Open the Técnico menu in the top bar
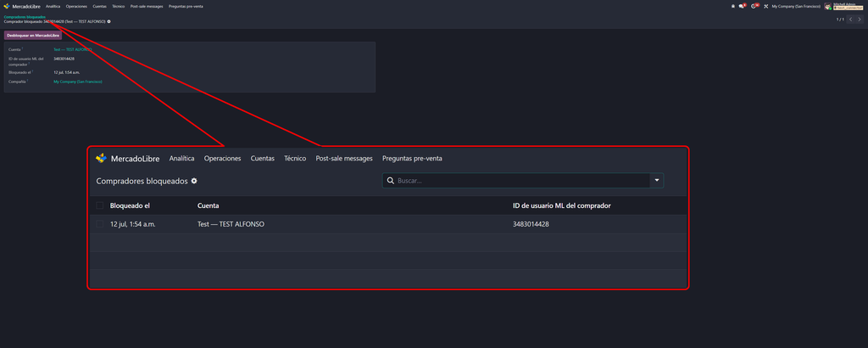Image resolution: width=868 pixels, height=348 pixels. point(118,6)
